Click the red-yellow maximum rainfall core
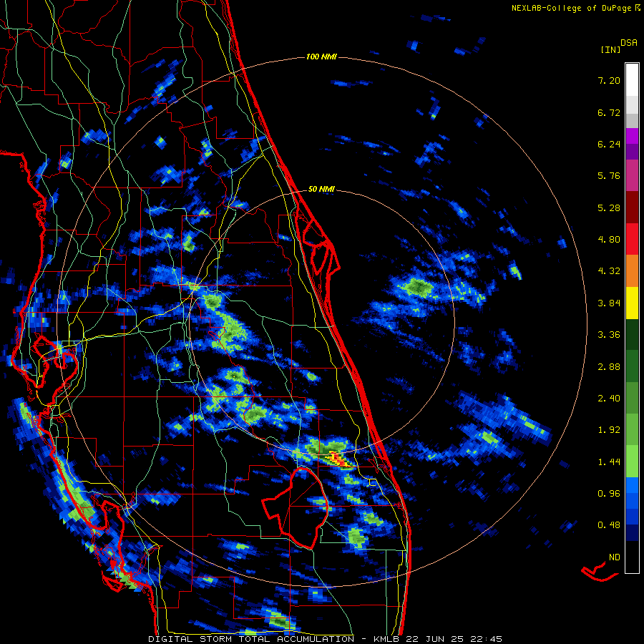Image resolution: width=644 pixels, height=644 pixels. [x=338, y=459]
